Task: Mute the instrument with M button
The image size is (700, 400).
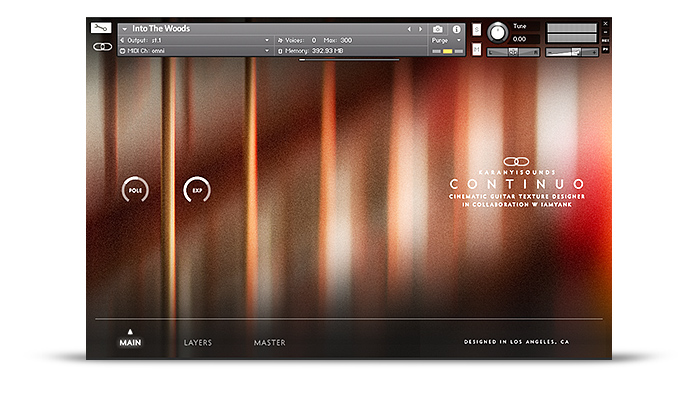Action: 476,48
